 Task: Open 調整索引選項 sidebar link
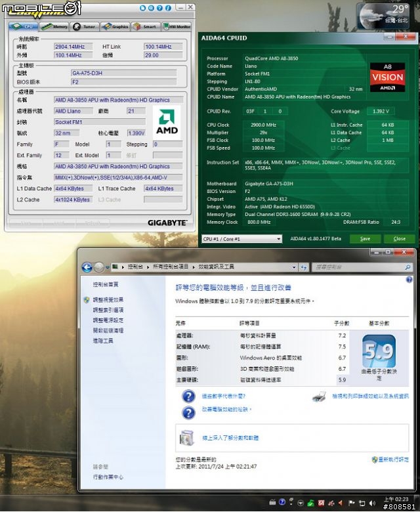tap(108, 310)
